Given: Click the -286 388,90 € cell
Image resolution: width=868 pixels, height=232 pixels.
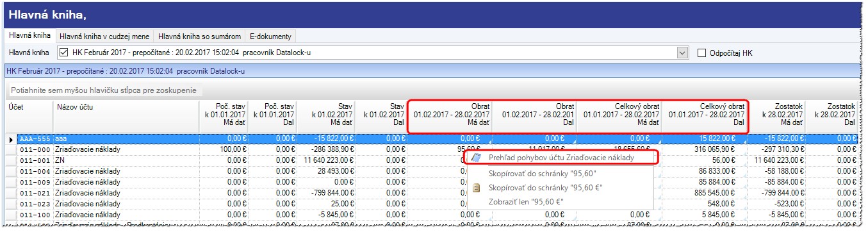Looking at the screenshot, I should tap(325, 149).
